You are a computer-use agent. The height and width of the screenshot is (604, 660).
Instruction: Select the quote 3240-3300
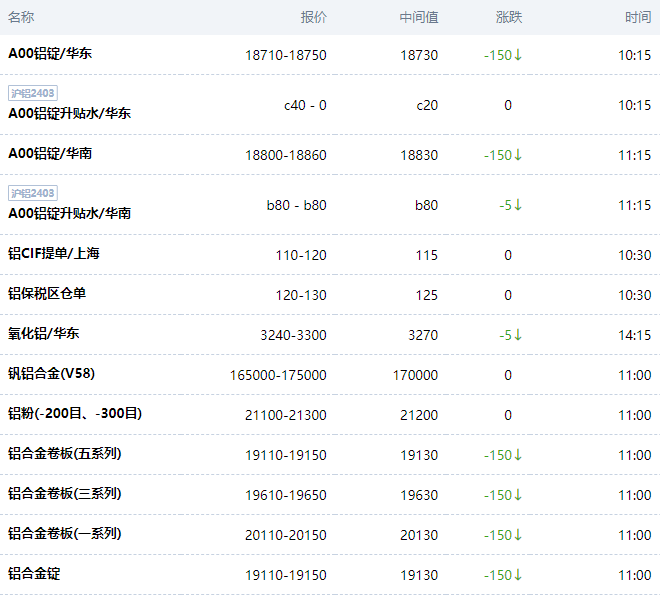coord(293,335)
